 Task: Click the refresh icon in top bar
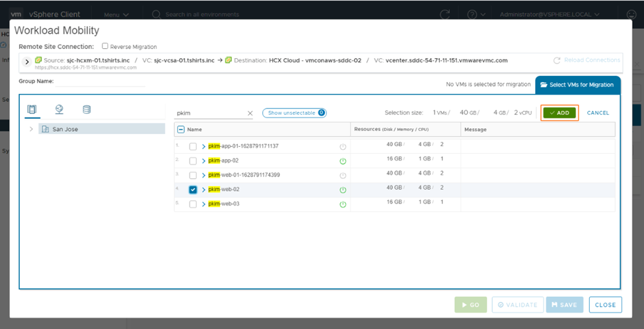[x=445, y=14]
